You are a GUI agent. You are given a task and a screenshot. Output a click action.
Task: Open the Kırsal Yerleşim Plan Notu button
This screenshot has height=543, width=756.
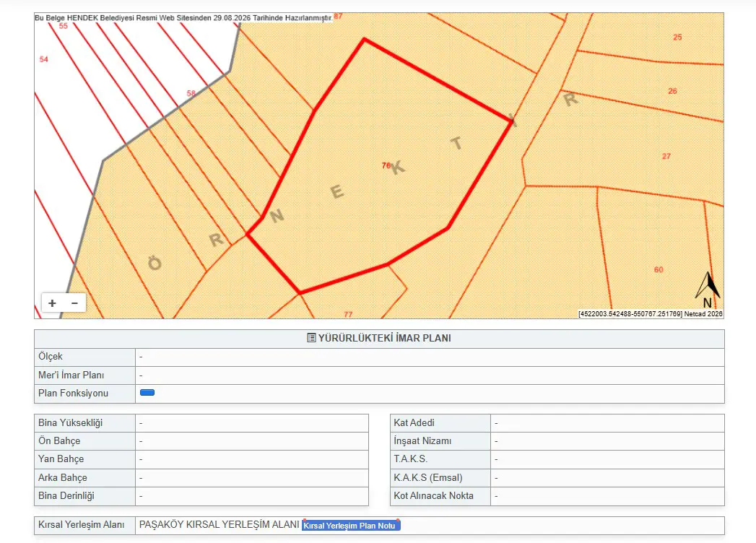(351, 525)
